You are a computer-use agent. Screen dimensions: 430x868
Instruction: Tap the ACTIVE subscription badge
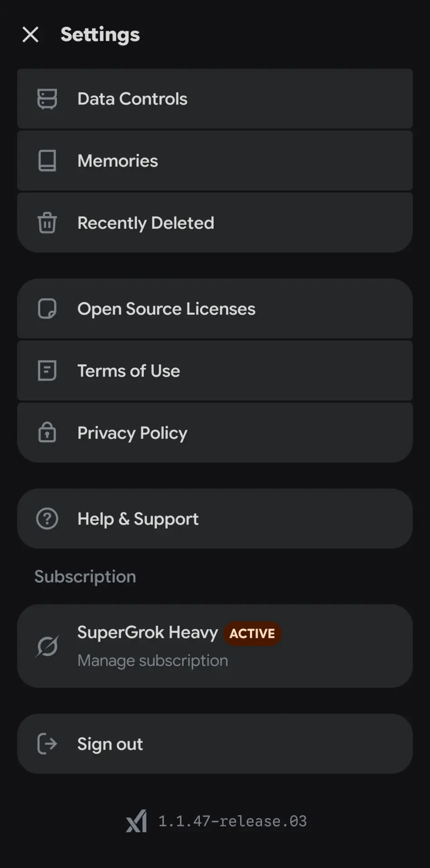click(252, 633)
